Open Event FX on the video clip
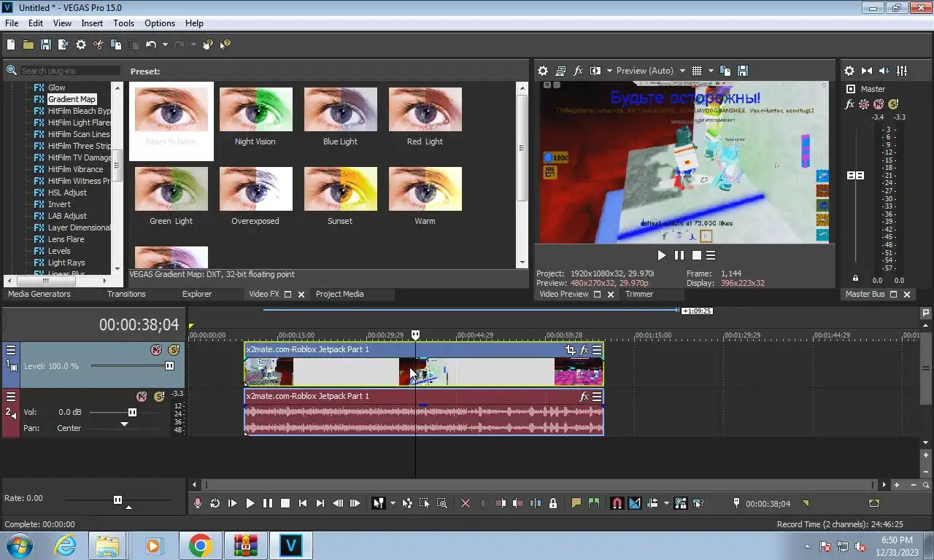Viewport: 934px width, 560px height. (x=584, y=350)
